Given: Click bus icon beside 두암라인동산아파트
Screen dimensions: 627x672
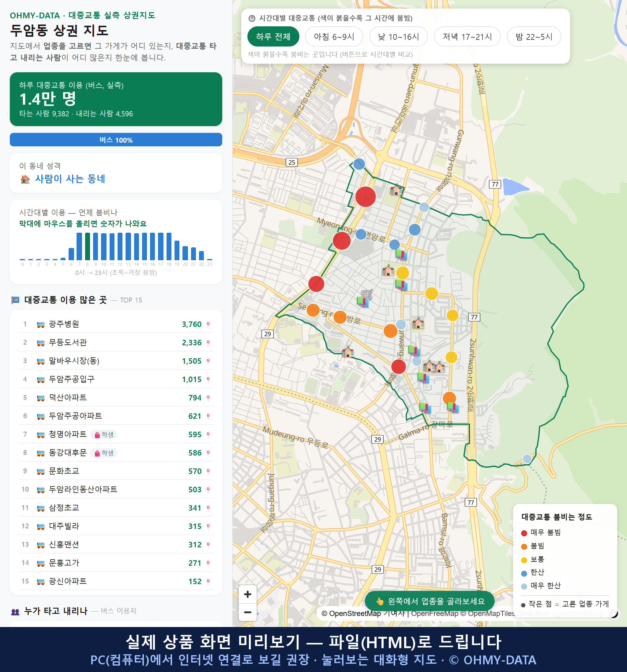Looking at the screenshot, I should 40,490.
